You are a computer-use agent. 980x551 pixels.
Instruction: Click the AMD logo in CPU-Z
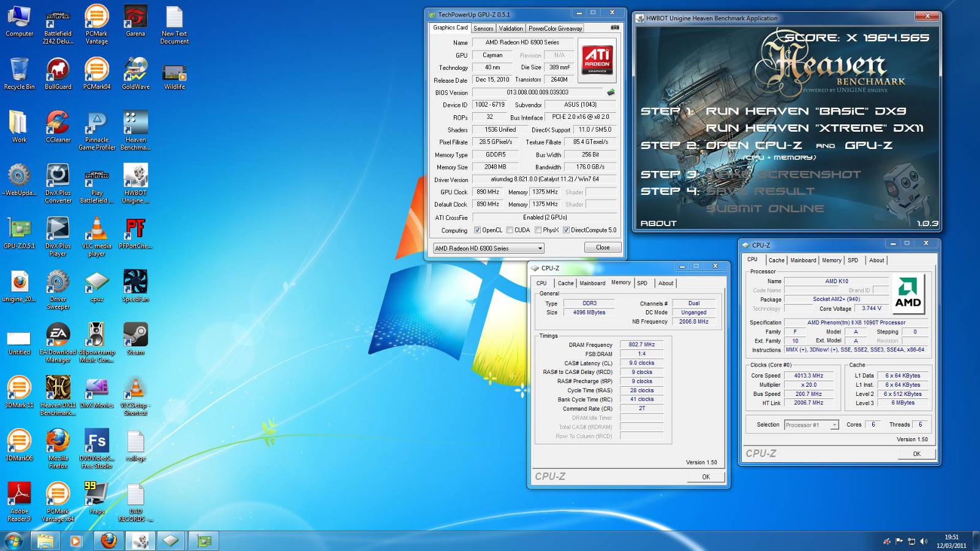click(908, 294)
